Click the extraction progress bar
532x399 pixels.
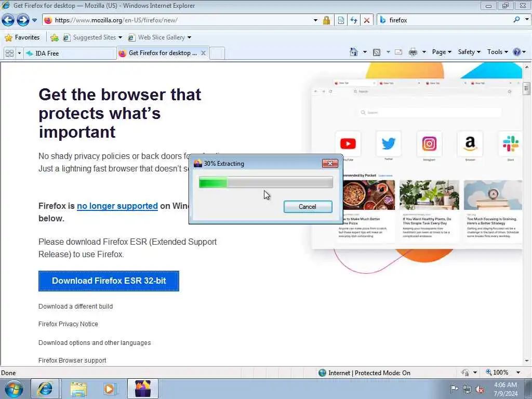(265, 182)
